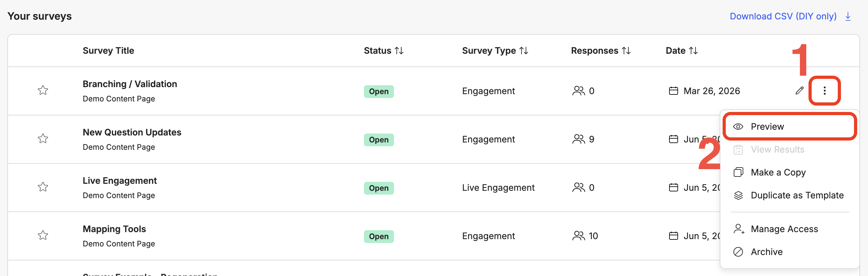868x276 pixels.
Task: Click calendar icon in Live Engagement row
Action: 673,188
